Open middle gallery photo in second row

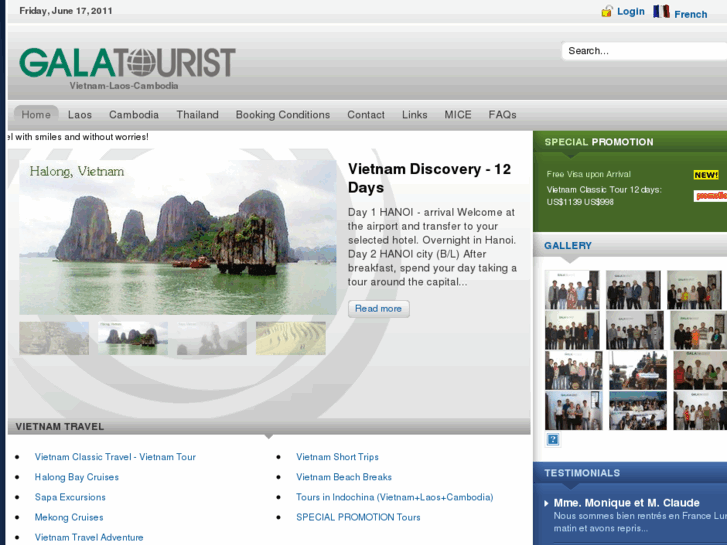click(x=635, y=330)
